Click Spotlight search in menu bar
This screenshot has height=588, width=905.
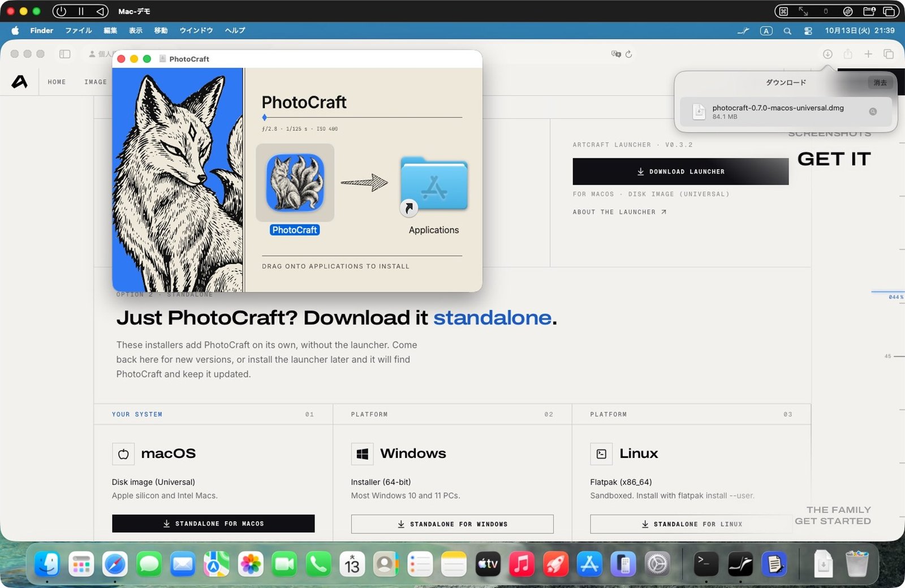(787, 31)
